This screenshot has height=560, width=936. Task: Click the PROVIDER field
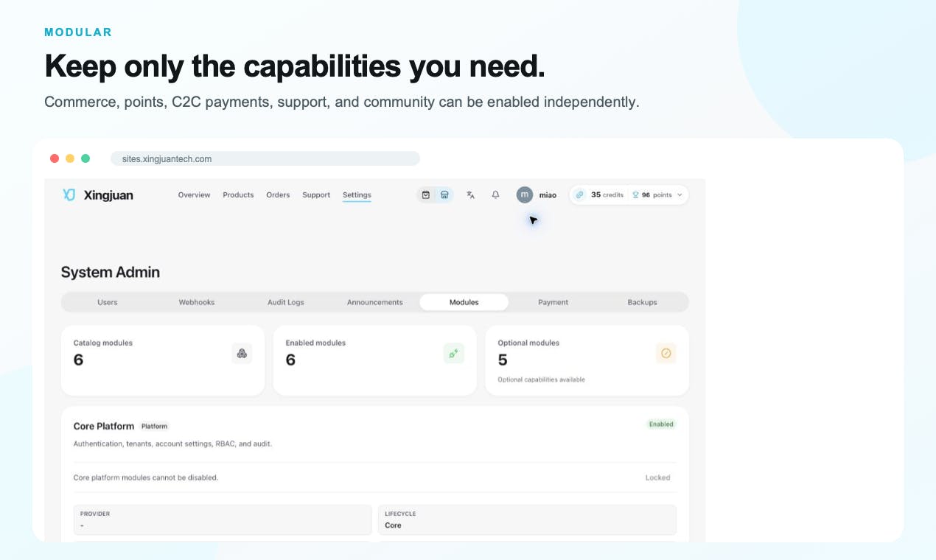[x=223, y=519]
